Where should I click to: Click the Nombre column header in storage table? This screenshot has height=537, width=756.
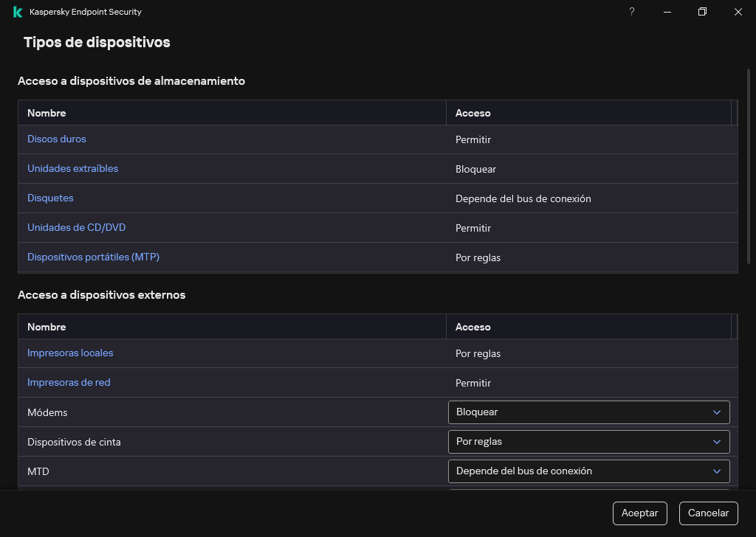47,113
